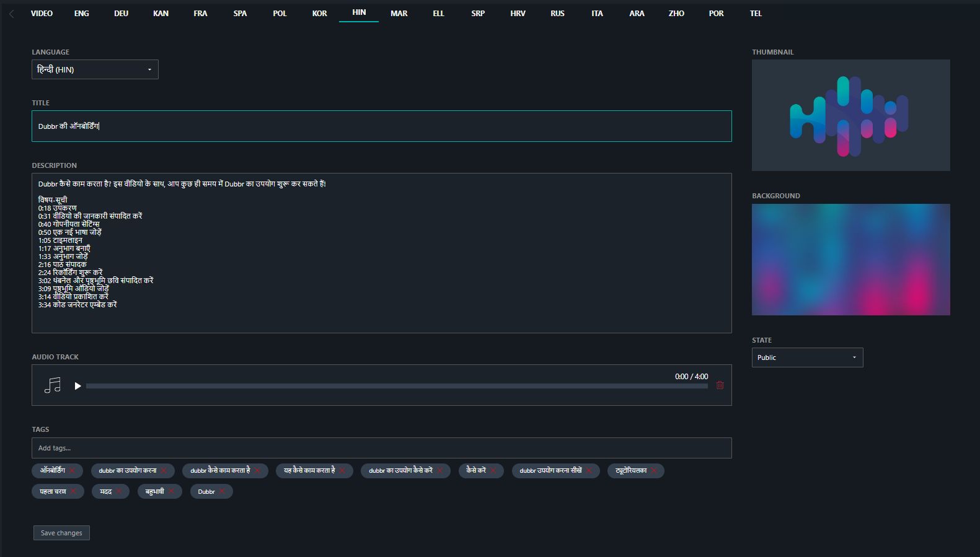980x557 pixels.
Task: Remove the 'dubbr का उपयोग करना' tag
Action: tap(164, 471)
